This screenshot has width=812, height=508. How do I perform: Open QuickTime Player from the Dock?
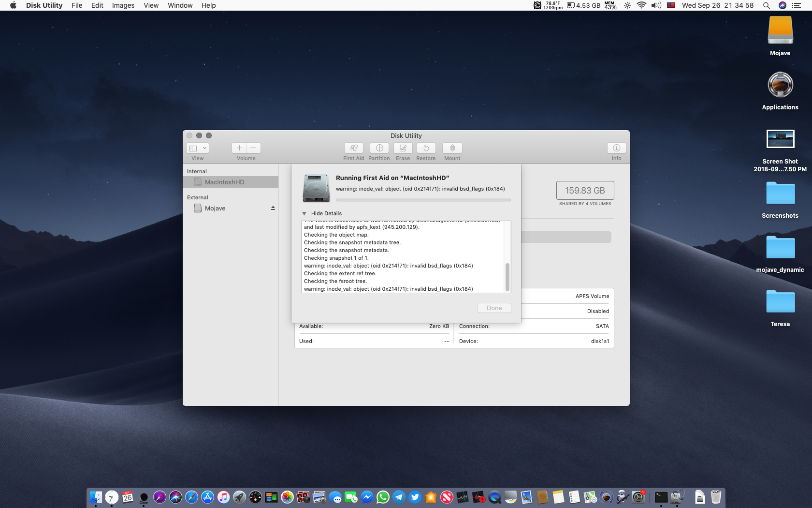494,497
